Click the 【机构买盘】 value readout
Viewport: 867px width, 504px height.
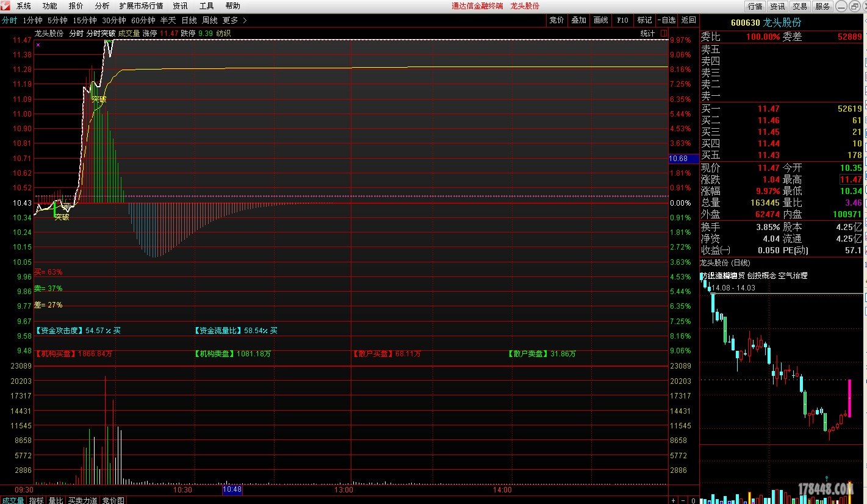click(73, 354)
